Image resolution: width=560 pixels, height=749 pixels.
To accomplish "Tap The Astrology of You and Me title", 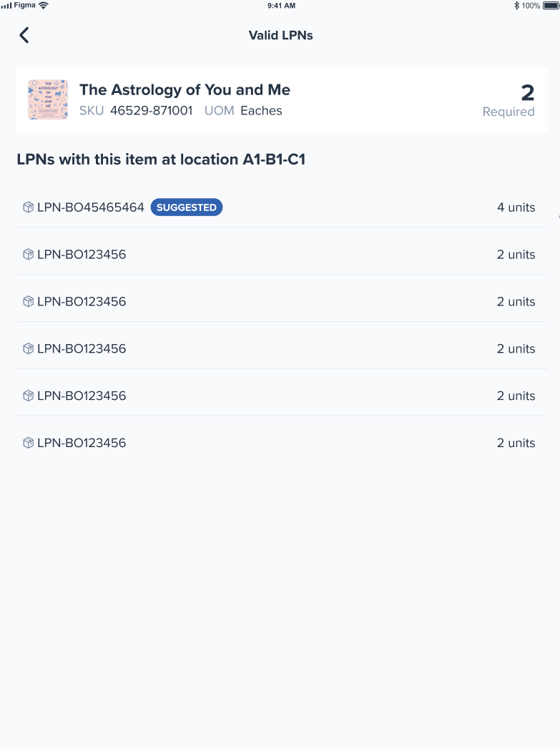I will pyautogui.click(x=185, y=90).
